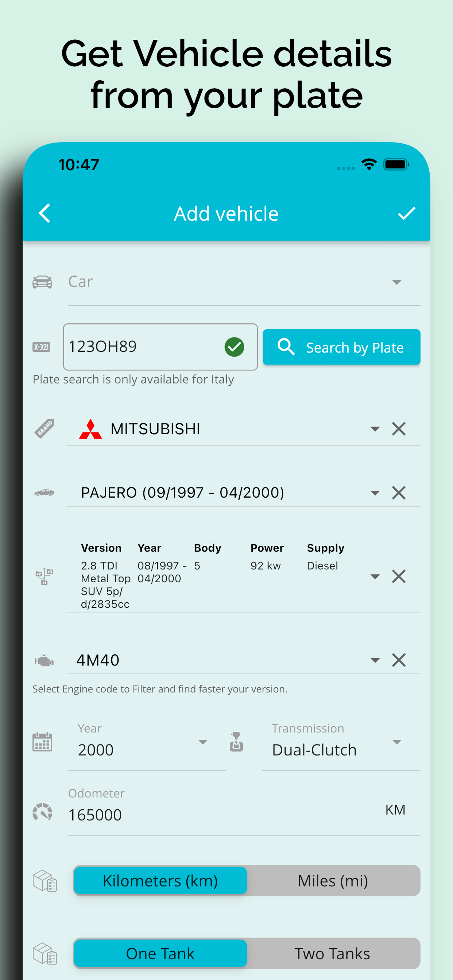
Task: Select Kilometers (km) unit
Action: pos(160,881)
